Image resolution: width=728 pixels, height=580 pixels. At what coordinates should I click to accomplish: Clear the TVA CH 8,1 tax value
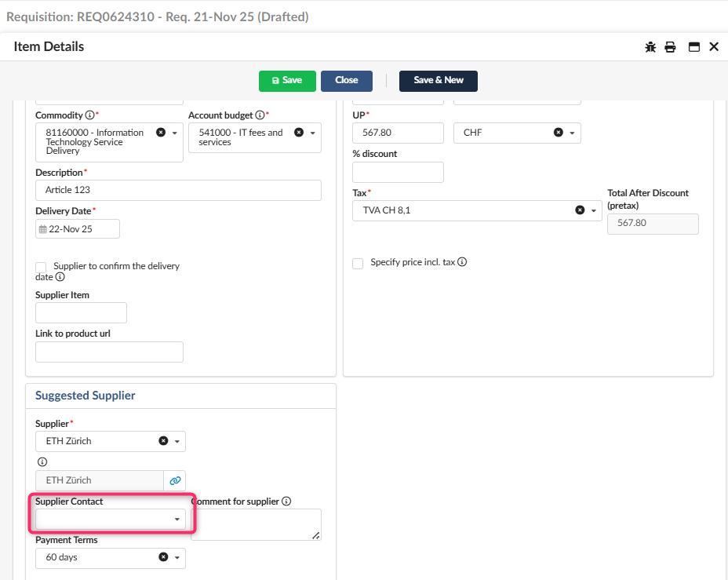pyautogui.click(x=580, y=210)
